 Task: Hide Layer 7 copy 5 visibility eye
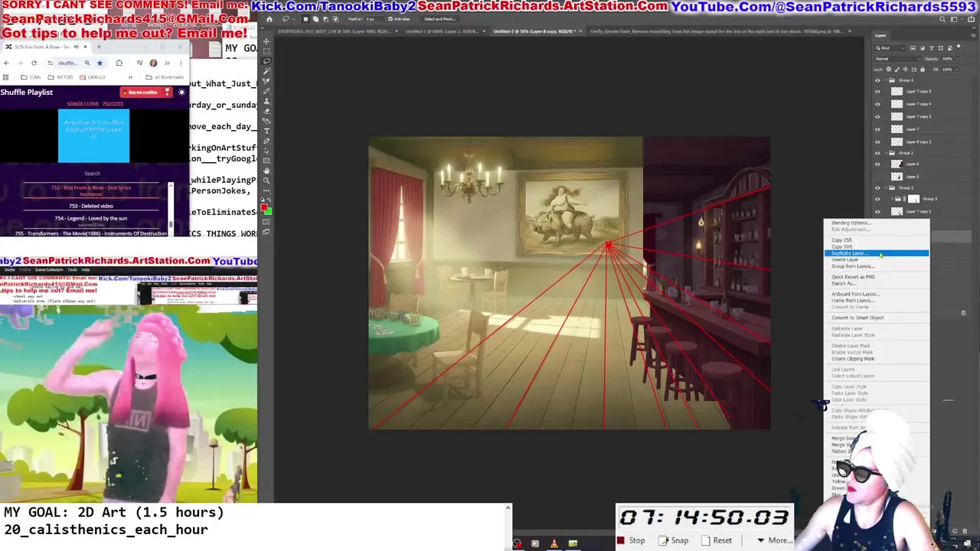[877, 92]
